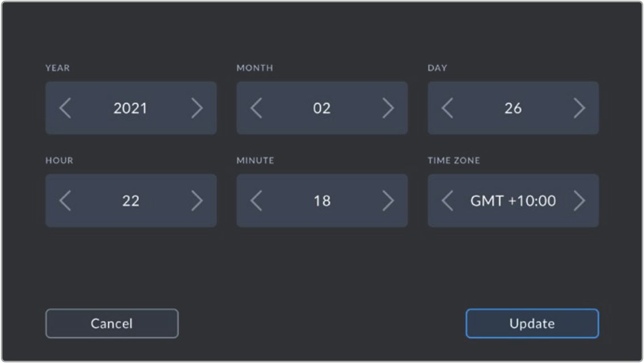
Task: Decrease the hour value
Action: (x=65, y=200)
